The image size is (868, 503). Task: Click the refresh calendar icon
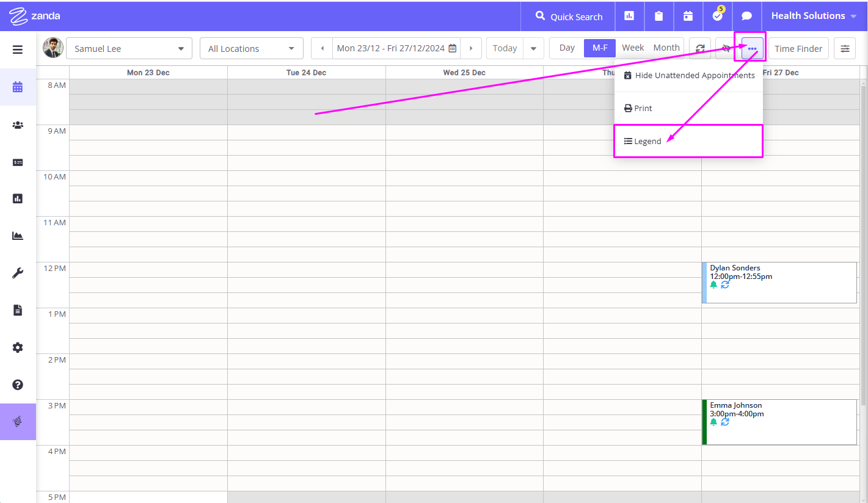[x=700, y=48]
